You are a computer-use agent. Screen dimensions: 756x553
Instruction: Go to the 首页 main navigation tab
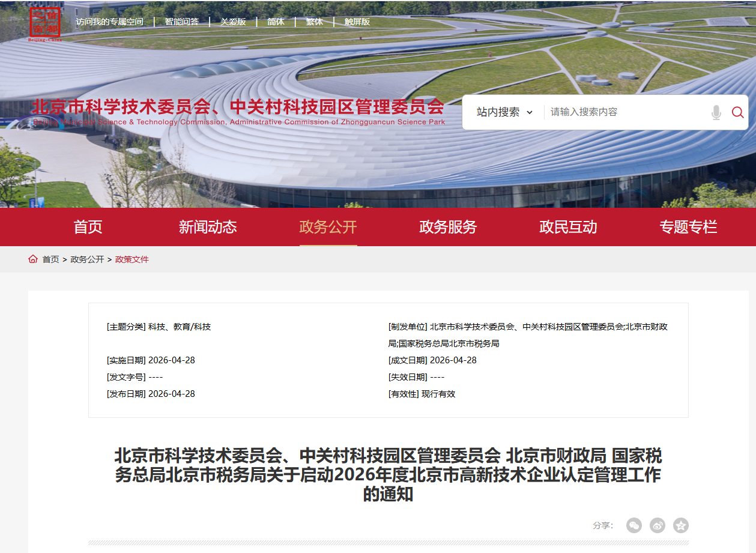(88, 227)
